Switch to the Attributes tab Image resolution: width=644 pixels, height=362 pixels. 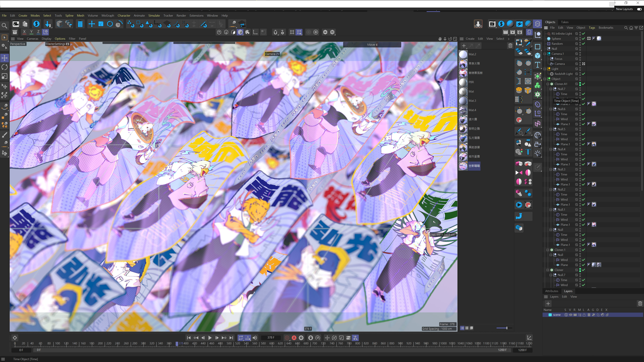(551, 291)
